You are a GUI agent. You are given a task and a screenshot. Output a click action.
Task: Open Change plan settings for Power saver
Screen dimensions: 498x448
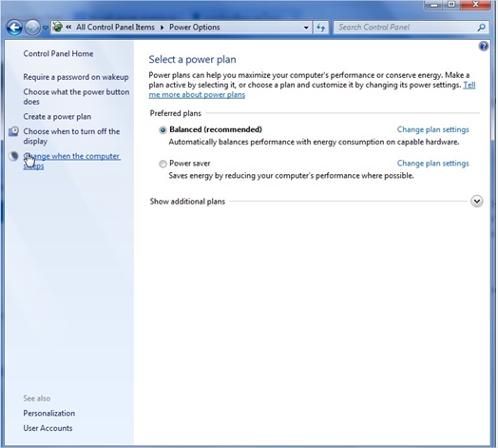pos(432,164)
